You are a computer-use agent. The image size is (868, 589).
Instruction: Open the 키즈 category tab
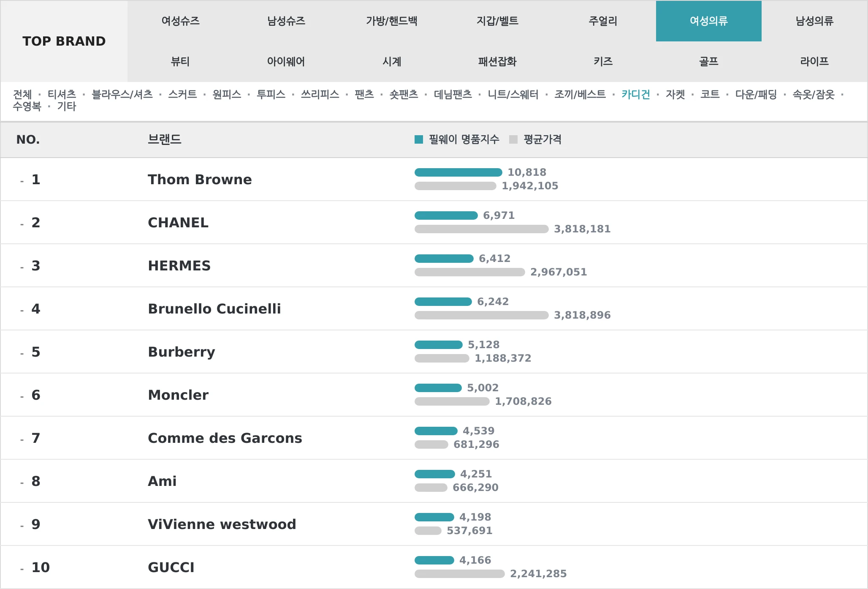coord(603,62)
